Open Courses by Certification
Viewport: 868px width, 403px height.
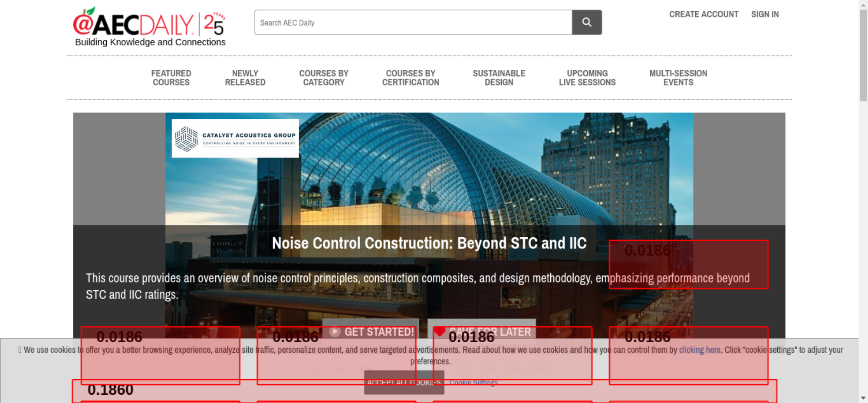411,78
